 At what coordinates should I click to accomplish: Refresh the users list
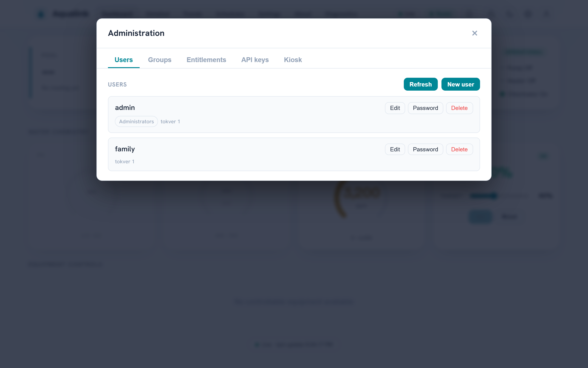coord(421,84)
